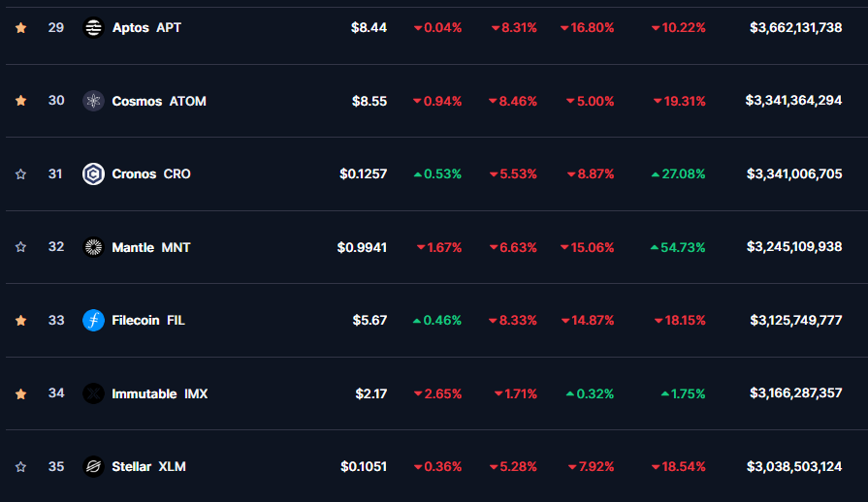Screen dimensions: 868x502
Task: Unfavorite Aptos using its star
Action: [20, 28]
